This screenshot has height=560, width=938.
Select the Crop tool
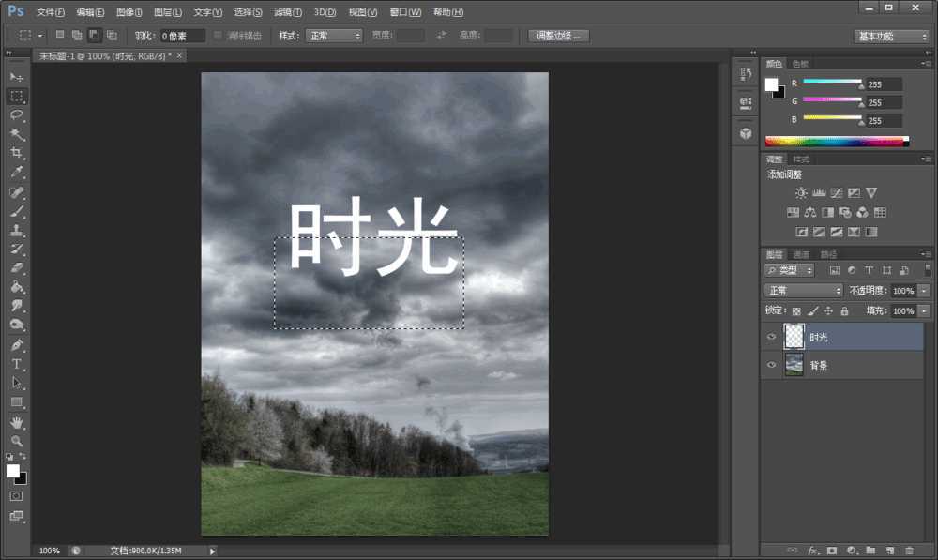pyautogui.click(x=17, y=153)
